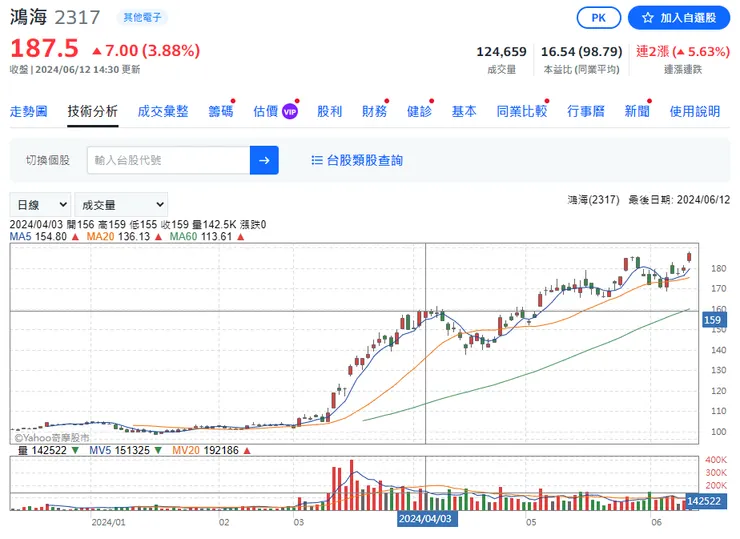Viewport: 740px width, 539px height.
Task: Select the 健診 tab
Action: (x=419, y=111)
